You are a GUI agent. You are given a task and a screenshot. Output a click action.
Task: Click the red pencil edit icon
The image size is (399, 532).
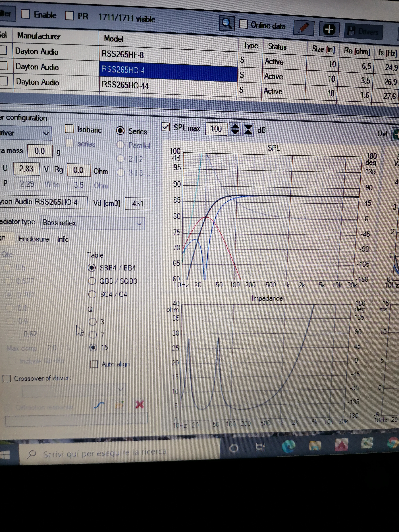click(304, 28)
